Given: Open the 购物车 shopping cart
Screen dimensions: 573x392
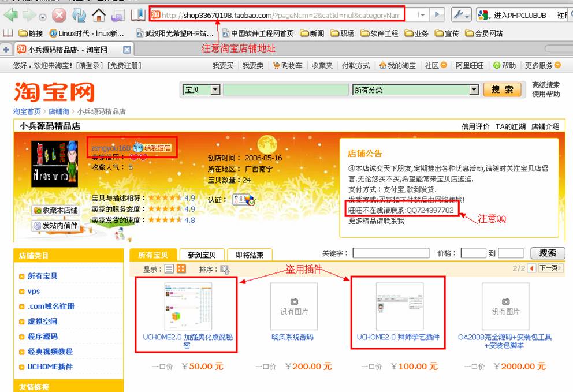Looking at the screenshot, I should pos(288,66).
